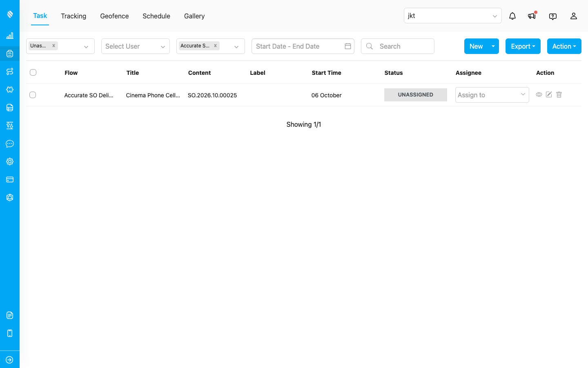Open the user profile icon

[574, 16]
